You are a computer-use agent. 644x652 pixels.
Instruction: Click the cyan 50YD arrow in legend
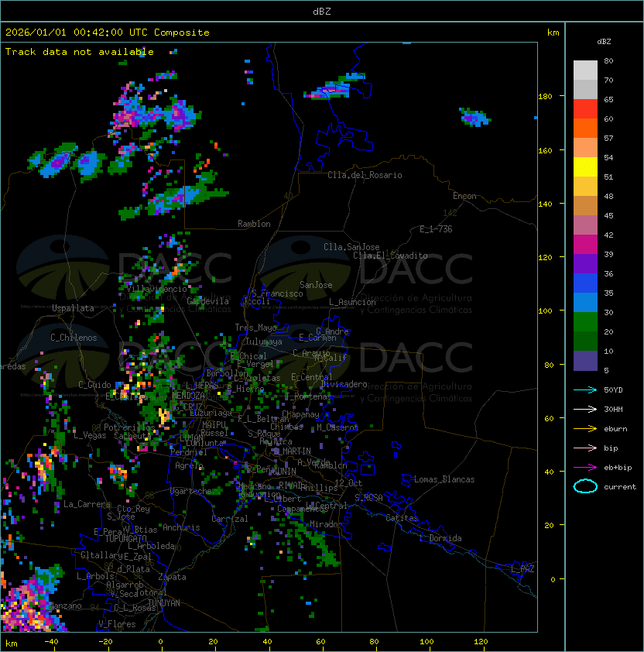tap(585, 389)
